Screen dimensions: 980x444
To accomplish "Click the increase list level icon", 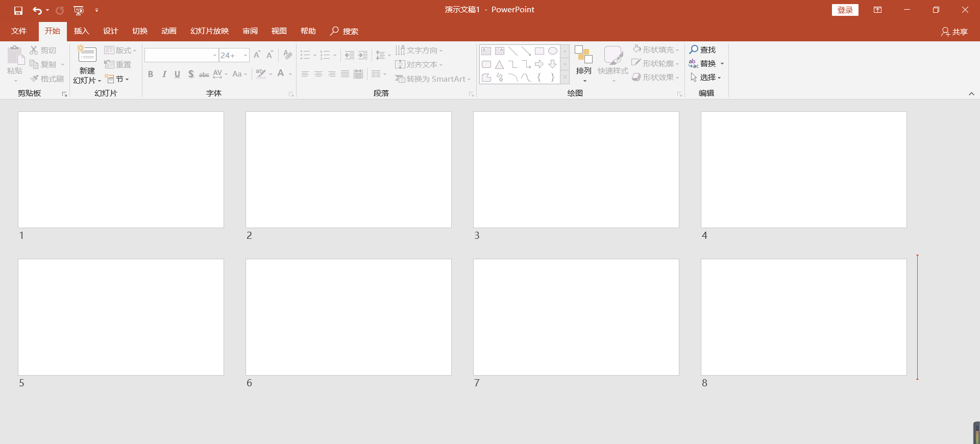I will 363,55.
